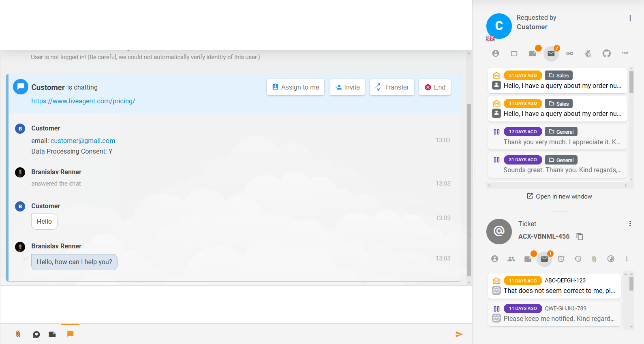Click the chat conversation vertical scrollbar
The width and height of the screenshot is (644, 344).
pos(469,182)
